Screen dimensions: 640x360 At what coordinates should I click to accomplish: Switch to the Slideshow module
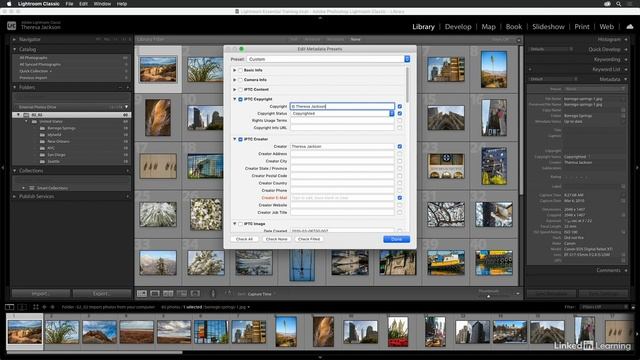point(548,27)
